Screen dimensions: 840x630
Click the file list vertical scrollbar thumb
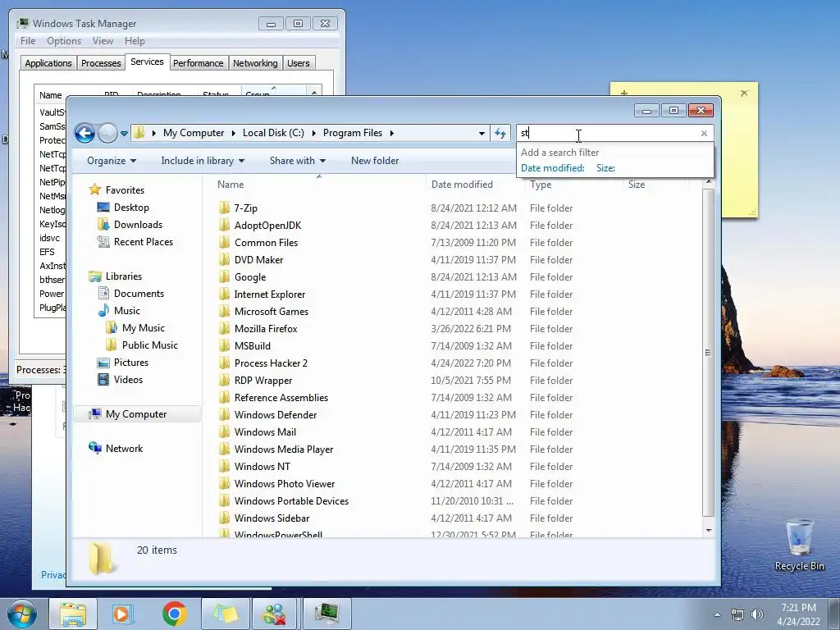coord(708,353)
